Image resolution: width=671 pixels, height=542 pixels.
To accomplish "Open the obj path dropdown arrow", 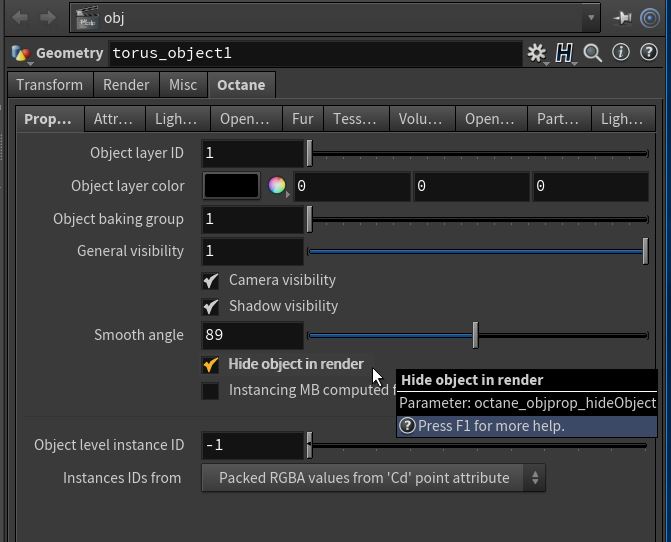I will 591,18.
